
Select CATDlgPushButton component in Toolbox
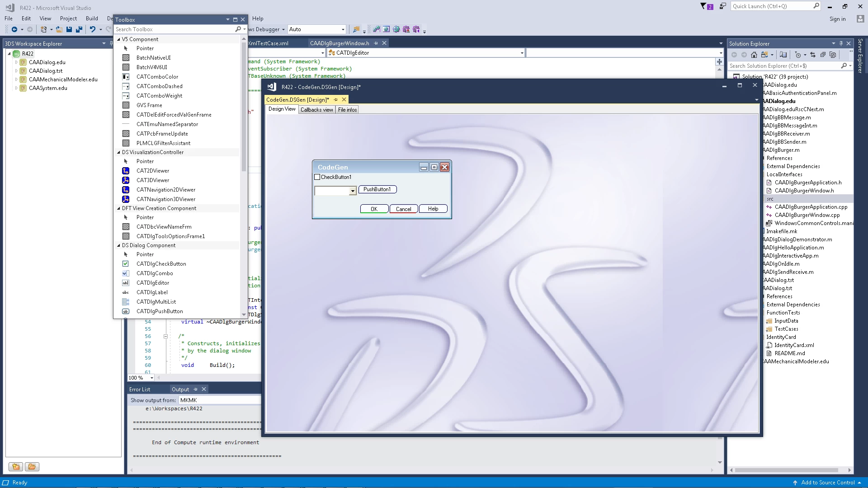click(x=160, y=311)
